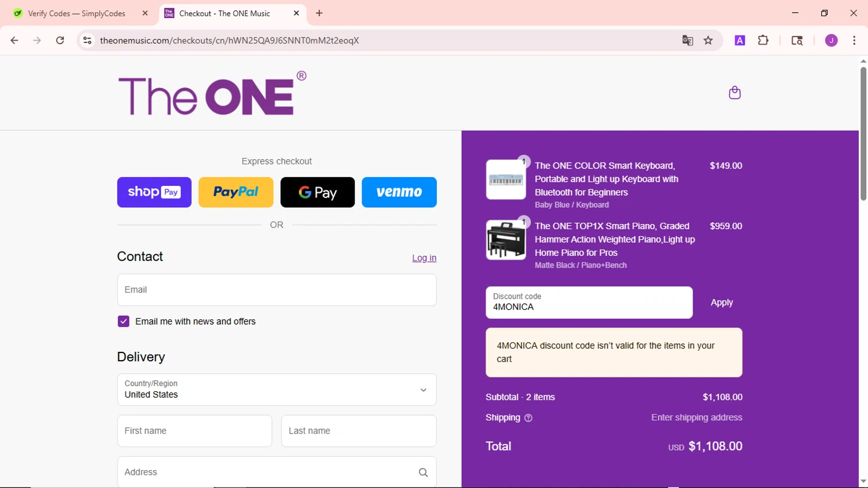
Task: Open the Chrome three-dot menu
Action: (854, 41)
